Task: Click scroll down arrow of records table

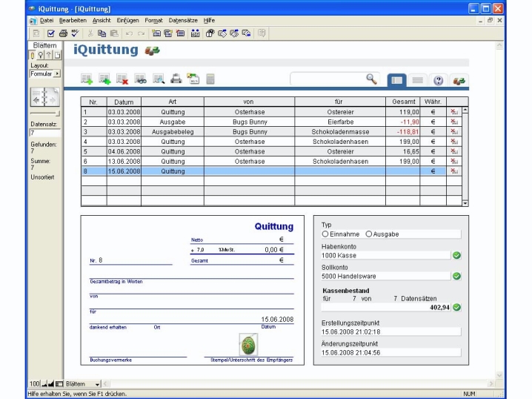Action: pyautogui.click(x=465, y=202)
